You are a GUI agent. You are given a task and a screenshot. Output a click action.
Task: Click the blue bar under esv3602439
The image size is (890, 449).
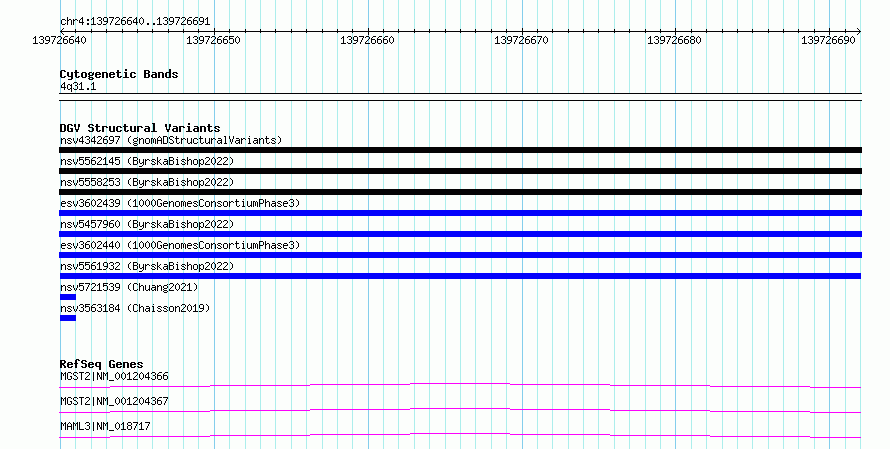460,213
